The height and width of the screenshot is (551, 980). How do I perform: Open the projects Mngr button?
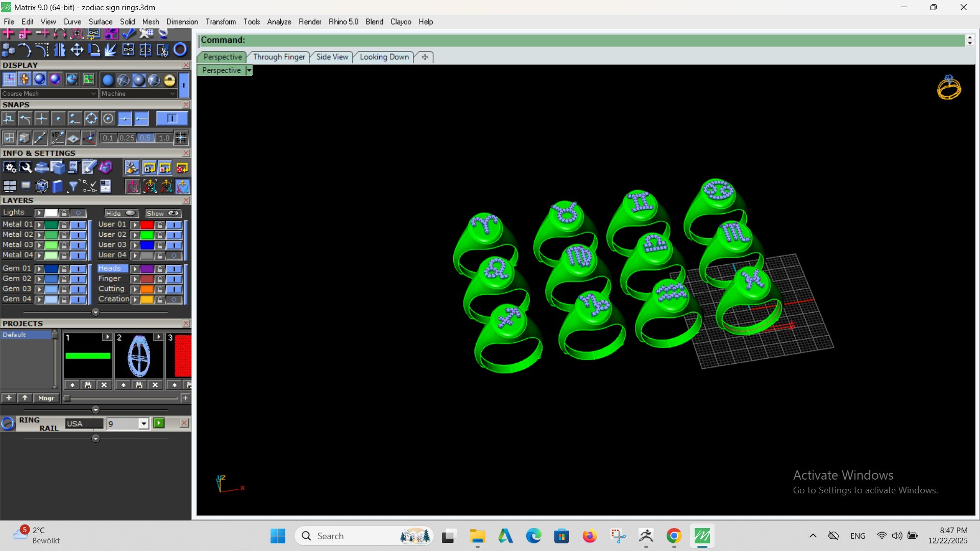[x=46, y=398]
